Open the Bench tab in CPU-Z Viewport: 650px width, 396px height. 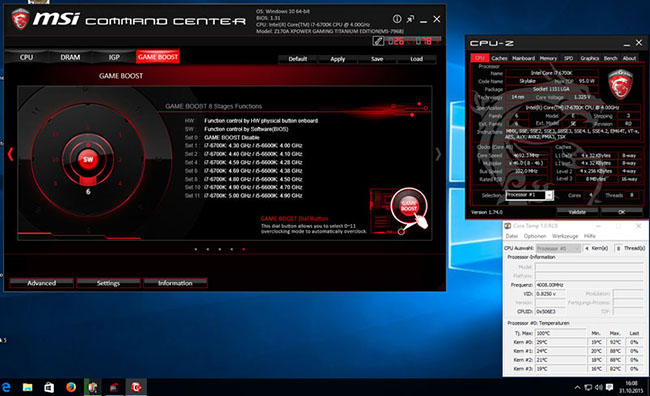610,58
